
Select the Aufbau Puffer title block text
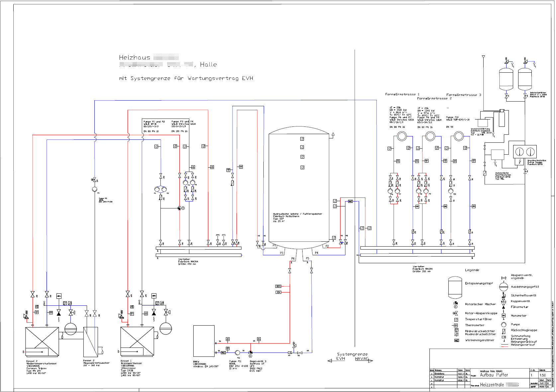pyautogui.click(x=494, y=375)
